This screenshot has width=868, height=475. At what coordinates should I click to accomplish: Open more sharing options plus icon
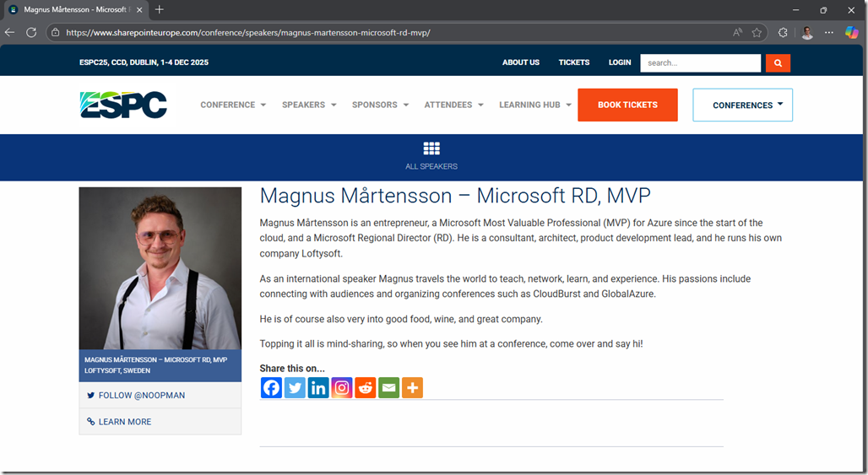pyautogui.click(x=412, y=387)
